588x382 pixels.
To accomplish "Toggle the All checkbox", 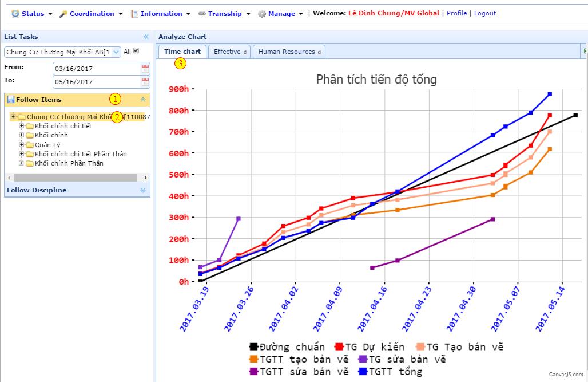I will [x=136, y=51].
